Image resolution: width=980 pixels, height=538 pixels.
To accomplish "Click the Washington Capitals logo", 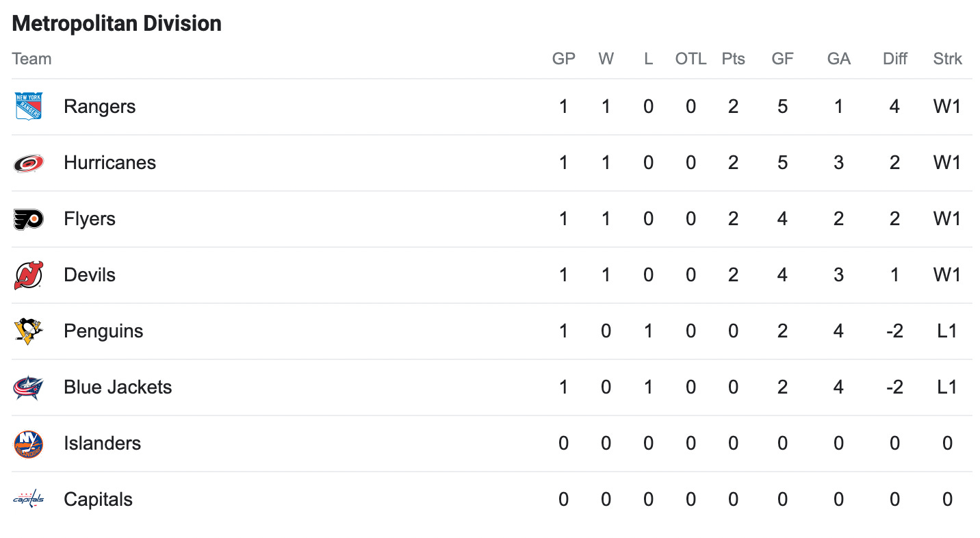I will [x=29, y=499].
